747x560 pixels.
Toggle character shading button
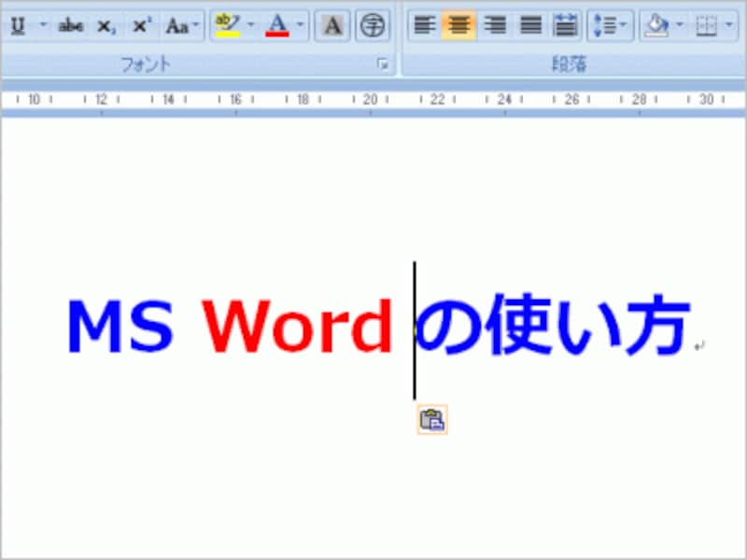[332, 25]
